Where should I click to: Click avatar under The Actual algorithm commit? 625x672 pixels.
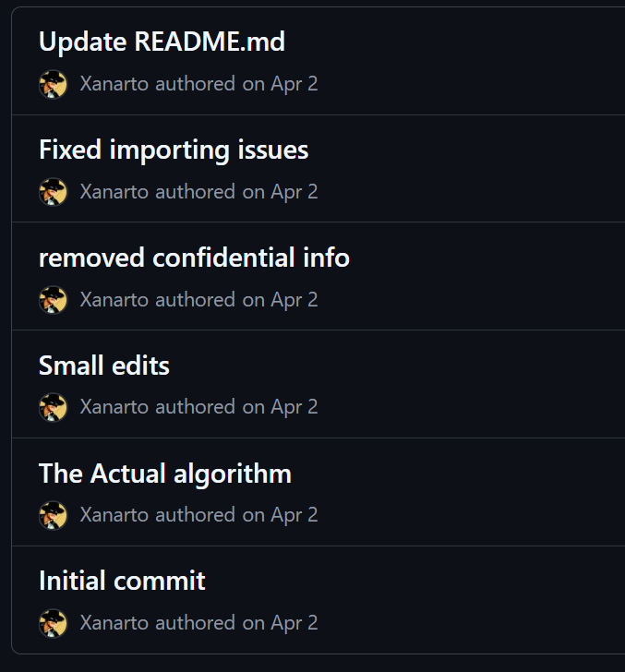[x=54, y=515]
